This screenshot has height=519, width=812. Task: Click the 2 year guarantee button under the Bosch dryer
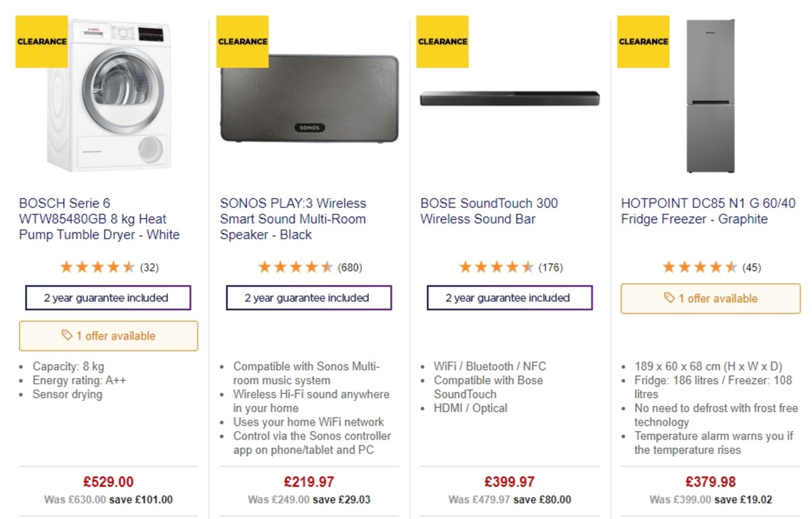(108, 298)
